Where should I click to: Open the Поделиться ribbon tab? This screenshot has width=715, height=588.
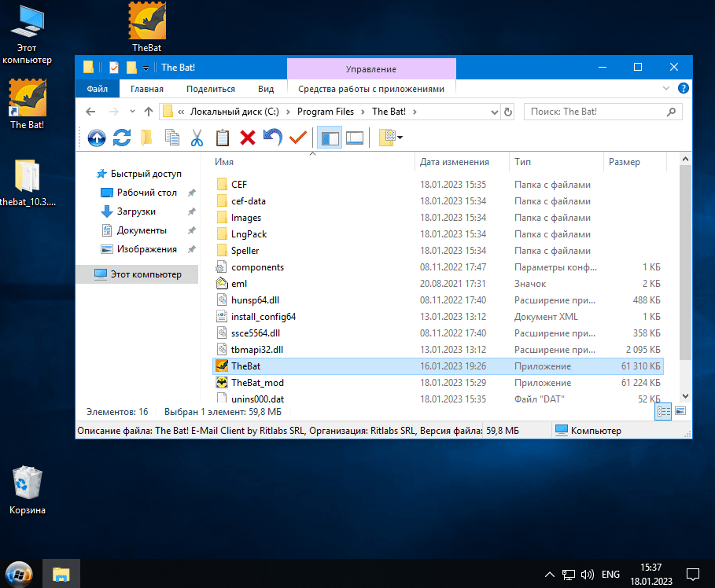click(x=211, y=89)
